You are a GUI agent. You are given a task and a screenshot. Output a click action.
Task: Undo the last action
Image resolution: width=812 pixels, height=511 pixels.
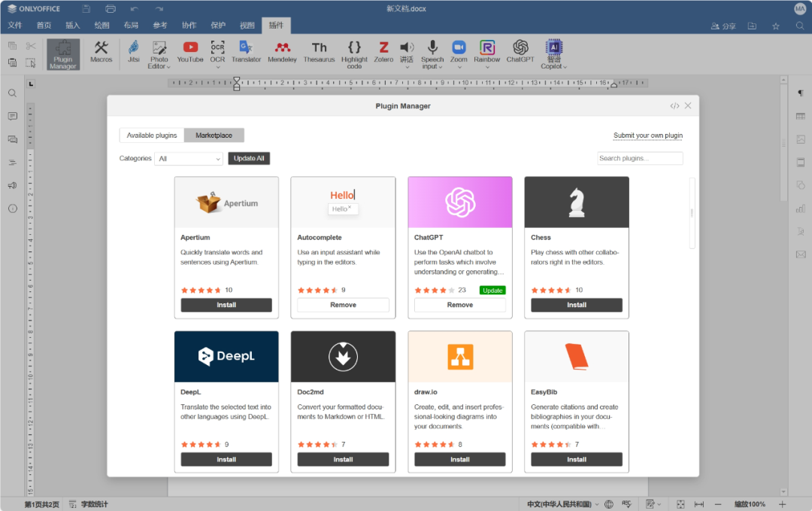coord(134,9)
